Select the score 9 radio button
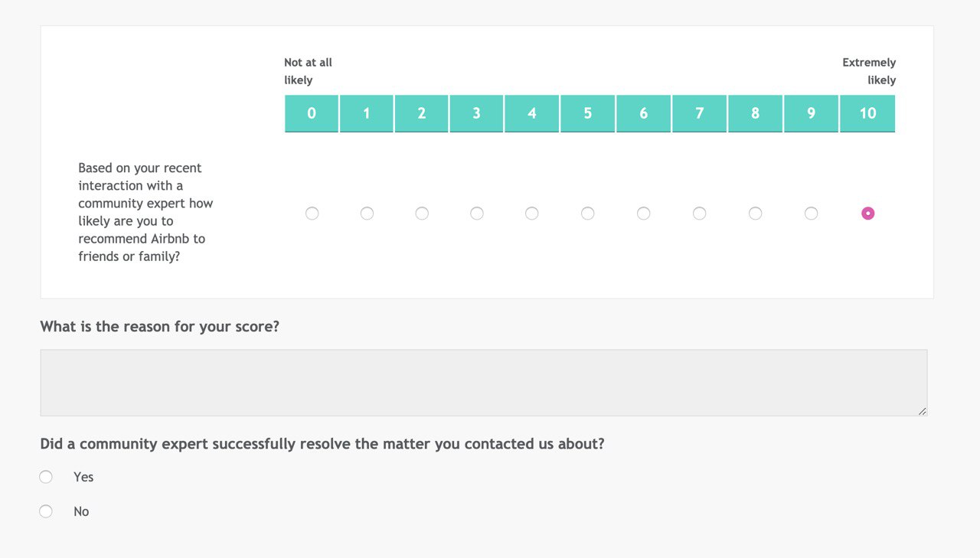The width and height of the screenshot is (980, 558). (x=811, y=214)
